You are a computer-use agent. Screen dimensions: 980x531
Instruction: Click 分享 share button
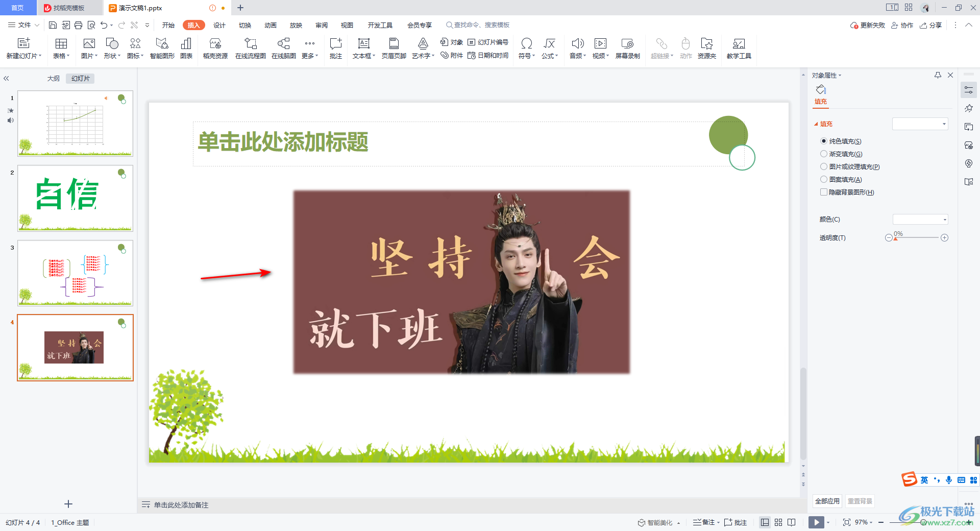pos(931,25)
